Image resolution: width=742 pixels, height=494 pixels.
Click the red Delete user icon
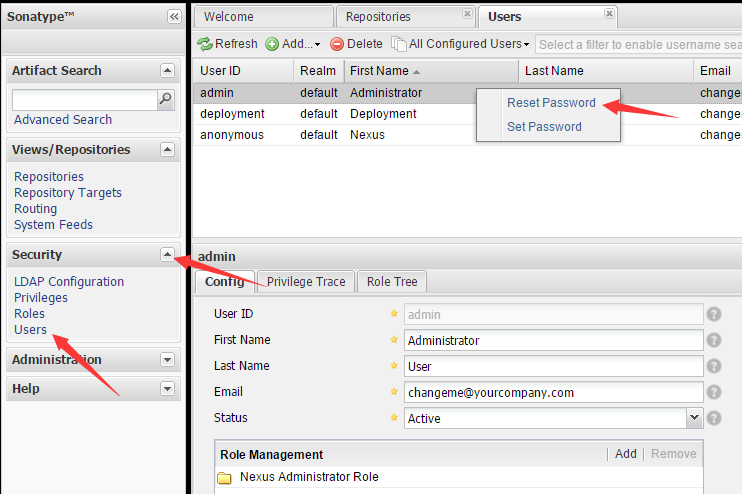[x=336, y=44]
